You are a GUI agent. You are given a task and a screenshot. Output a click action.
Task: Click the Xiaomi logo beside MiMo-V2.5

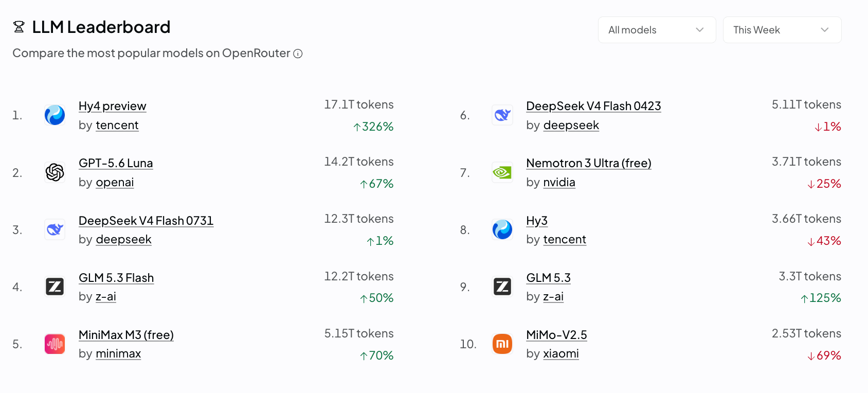pos(502,344)
